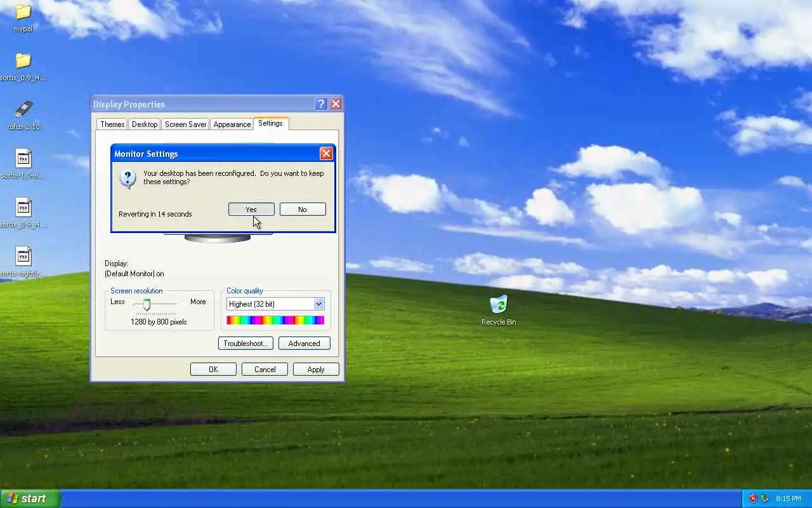Select the rufus-2.18 USB icon
The height and width of the screenshot is (508, 812).
pyautogui.click(x=23, y=109)
